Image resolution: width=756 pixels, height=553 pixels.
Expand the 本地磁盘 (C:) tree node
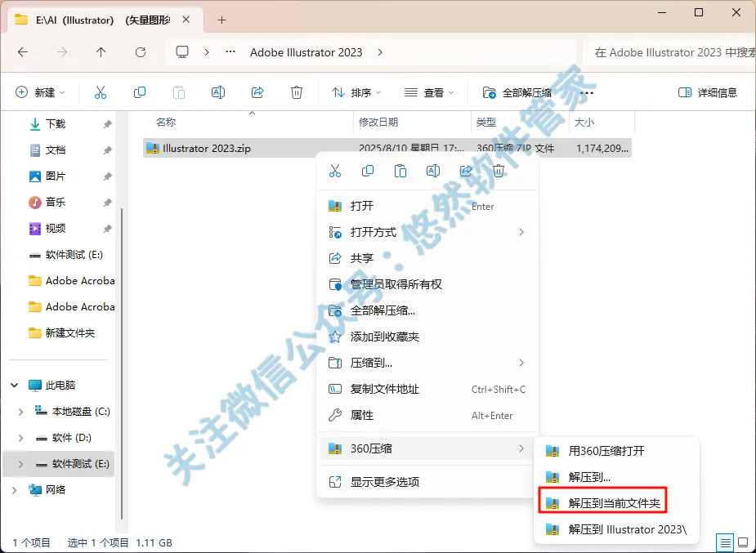[20, 412]
